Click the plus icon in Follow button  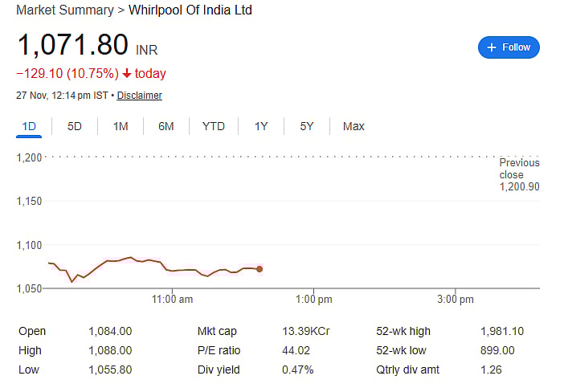click(x=492, y=47)
